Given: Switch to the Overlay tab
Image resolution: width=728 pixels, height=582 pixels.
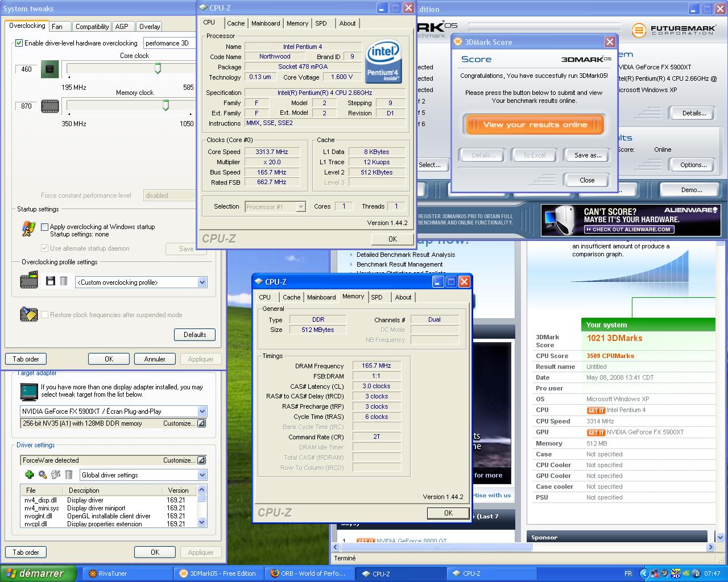Looking at the screenshot, I should pos(150,27).
